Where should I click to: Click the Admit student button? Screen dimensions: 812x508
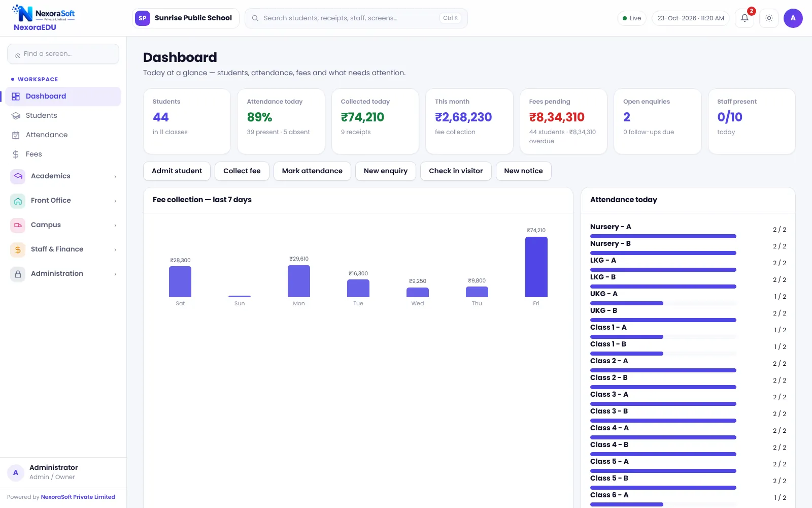177,171
